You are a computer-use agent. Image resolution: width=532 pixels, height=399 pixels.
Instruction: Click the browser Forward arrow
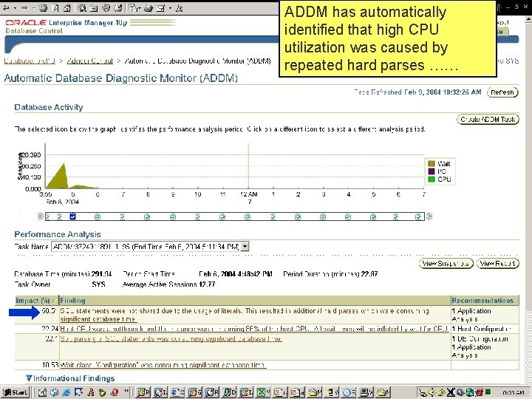[x=24, y=8]
